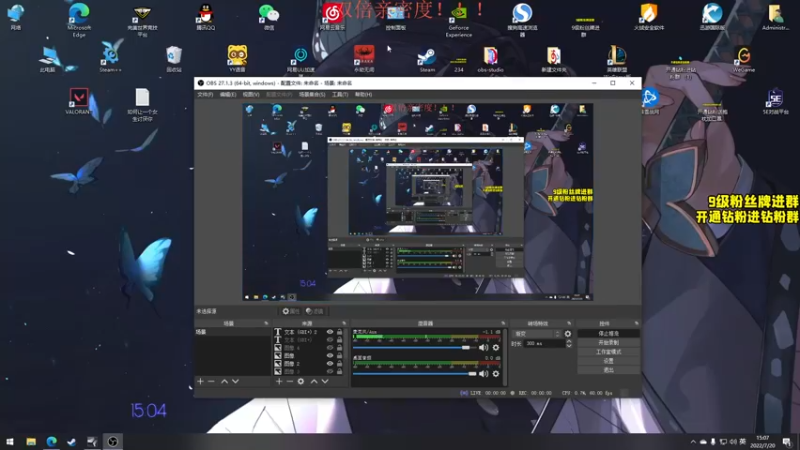Screen dimensions: 800x450
Task: Open WeGame desktop icon
Action: [x=743, y=60]
